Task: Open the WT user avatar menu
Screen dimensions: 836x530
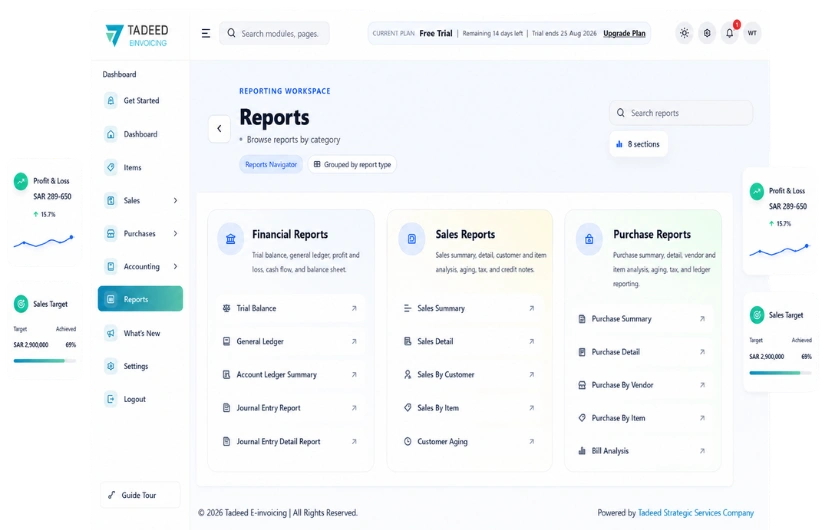Action: tap(752, 33)
